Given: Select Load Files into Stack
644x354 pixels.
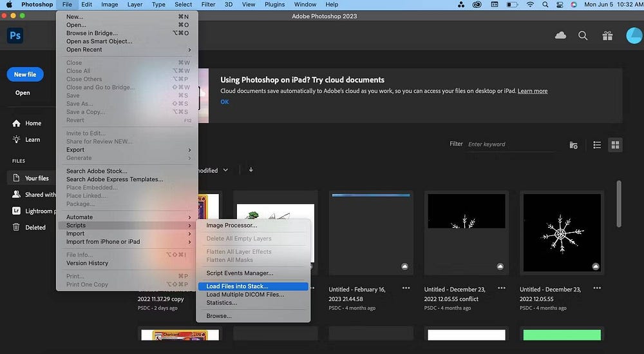Looking at the screenshot, I should pyautogui.click(x=237, y=286).
